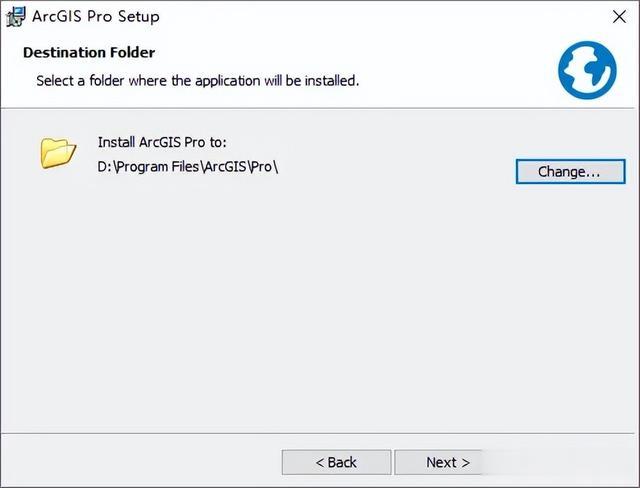Click the word "application" in the description
This screenshot has width=640, height=488.
point(227,81)
